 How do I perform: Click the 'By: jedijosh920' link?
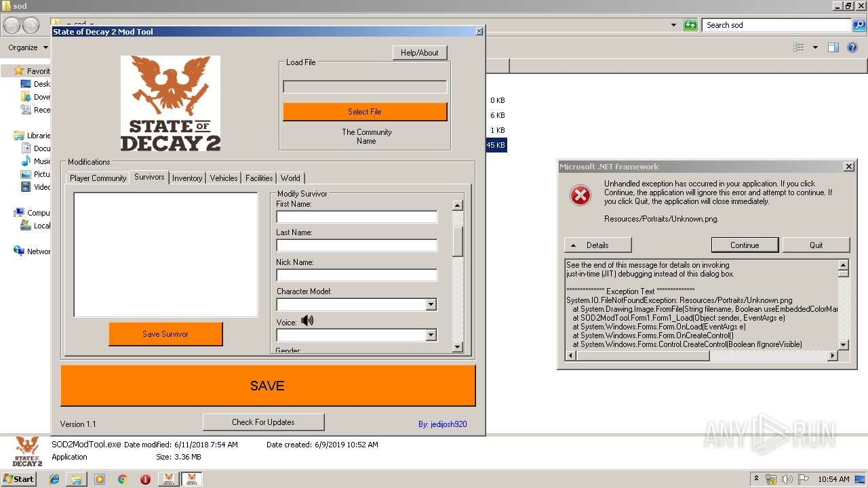point(442,424)
